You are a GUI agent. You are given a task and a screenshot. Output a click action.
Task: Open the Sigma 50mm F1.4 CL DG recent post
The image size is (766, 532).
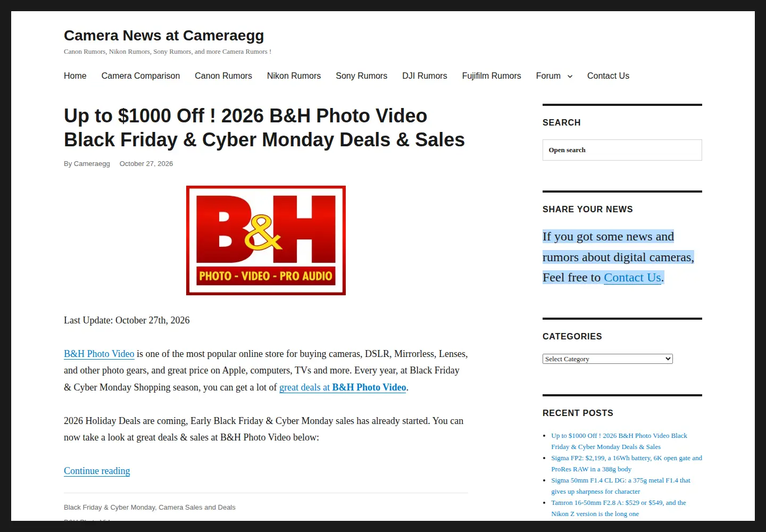pyautogui.click(x=621, y=486)
